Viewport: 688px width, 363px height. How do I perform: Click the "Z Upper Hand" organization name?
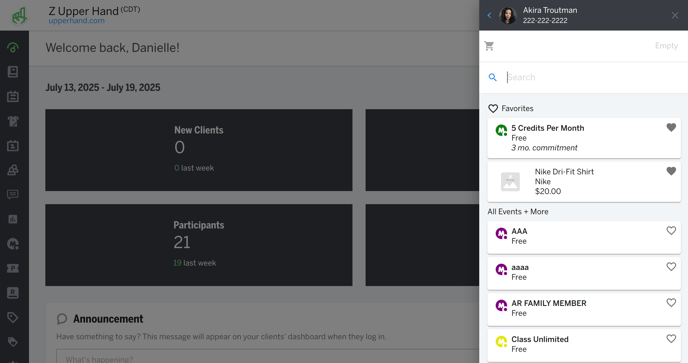tap(83, 11)
